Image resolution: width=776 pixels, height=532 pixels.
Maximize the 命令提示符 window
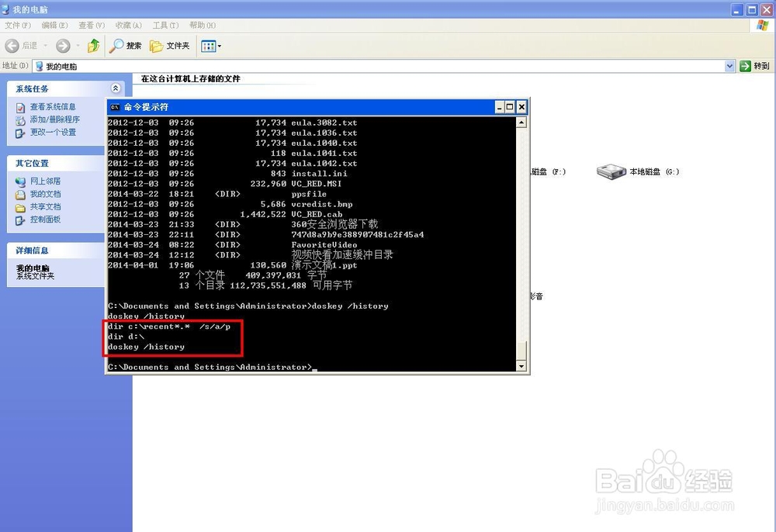[510, 107]
